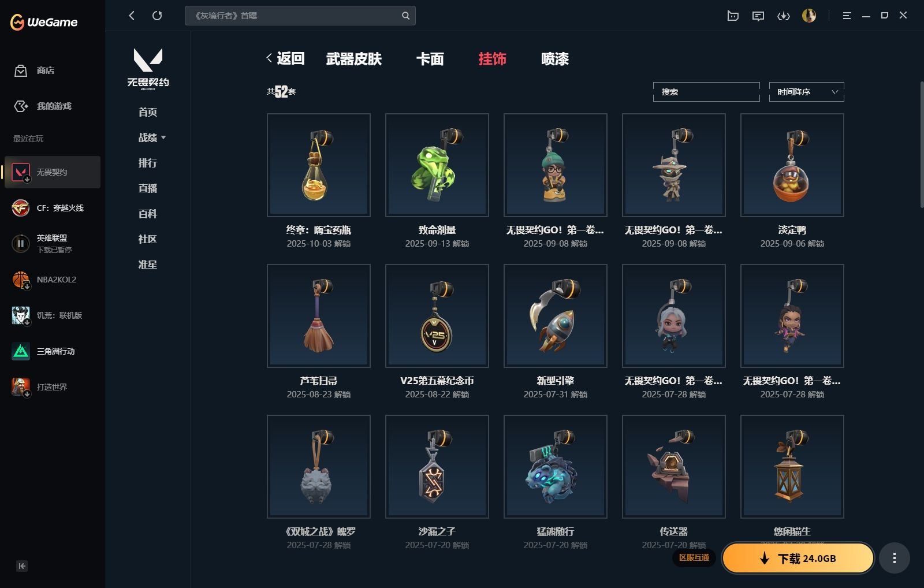This screenshot has height=588, width=924.
Task: Select the 淡定鸭 charm thumbnail
Action: click(792, 165)
